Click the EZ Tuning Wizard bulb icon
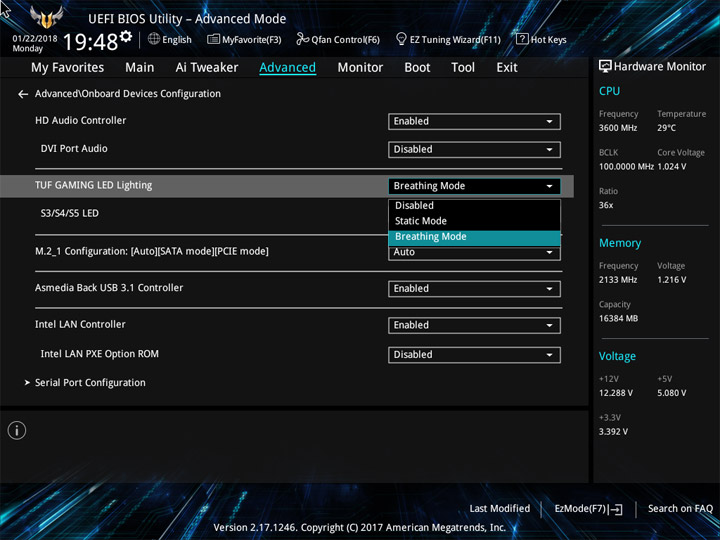Screen dimensions: 720x540 pyautogui.click(x=401, y=39)
